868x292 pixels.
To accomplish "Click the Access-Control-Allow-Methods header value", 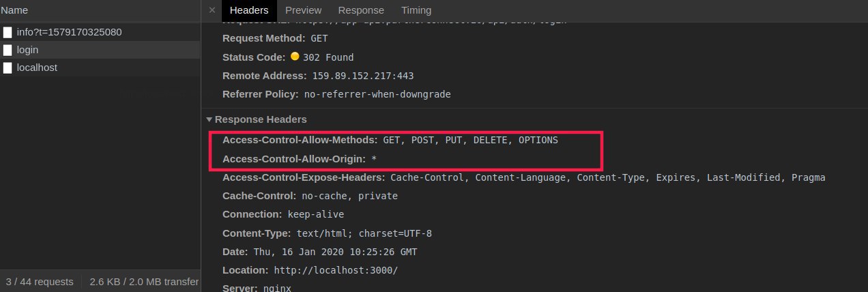I will [x=470, y=140].
